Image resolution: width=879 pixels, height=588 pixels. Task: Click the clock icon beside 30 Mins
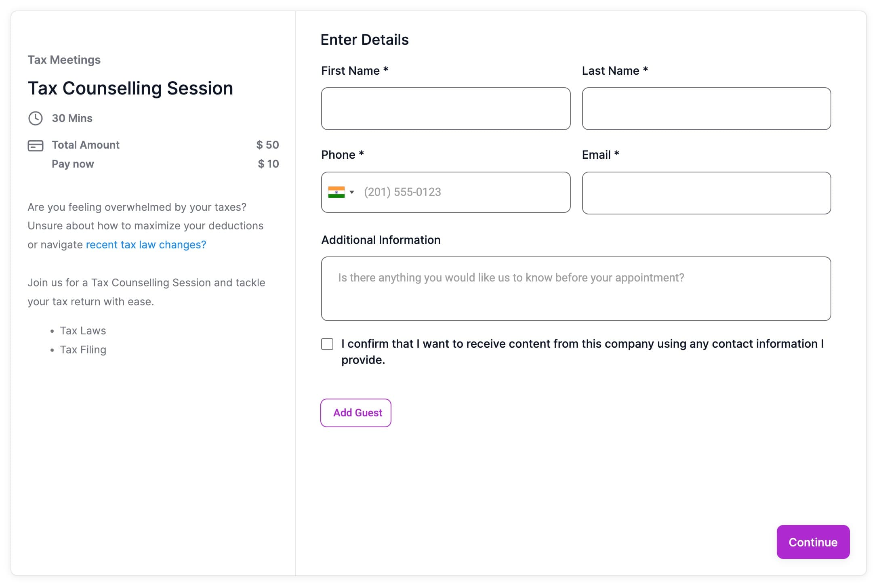36,118
